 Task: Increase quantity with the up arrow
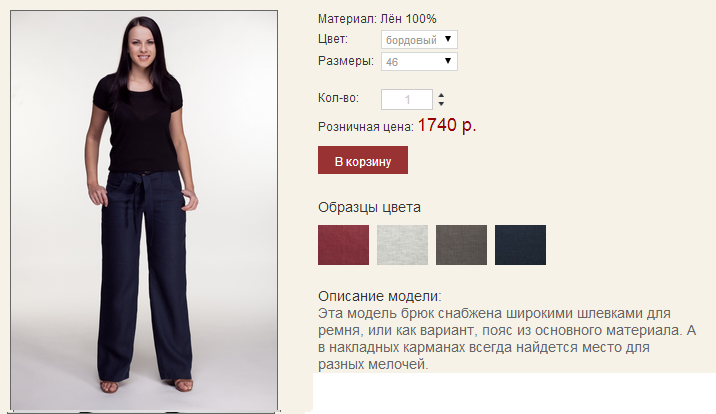click(x=441, y=95)
